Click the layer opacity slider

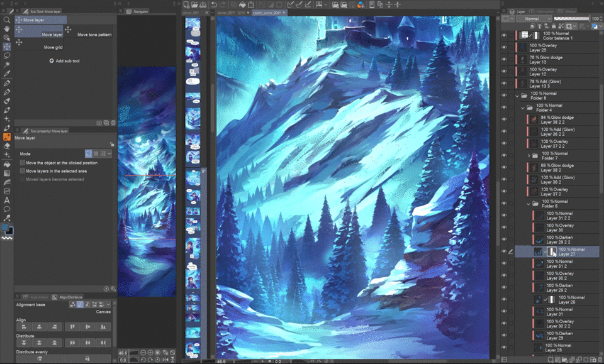[x=571, y=18]
